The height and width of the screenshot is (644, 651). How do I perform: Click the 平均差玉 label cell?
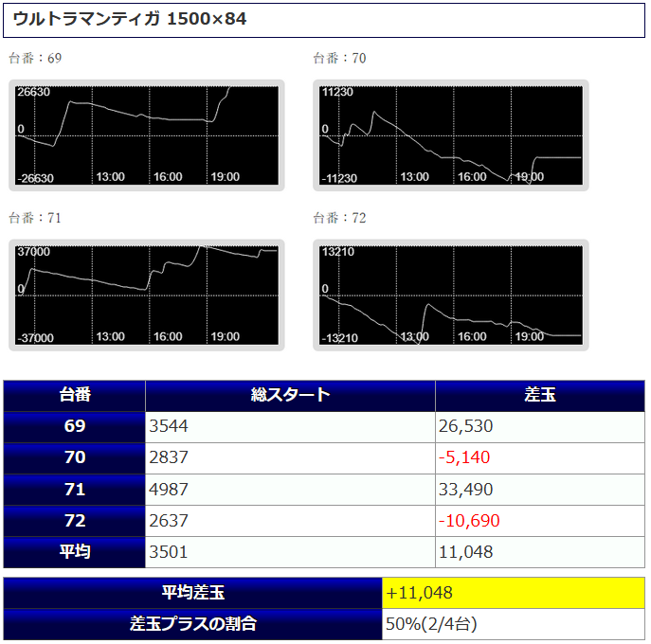193,593
